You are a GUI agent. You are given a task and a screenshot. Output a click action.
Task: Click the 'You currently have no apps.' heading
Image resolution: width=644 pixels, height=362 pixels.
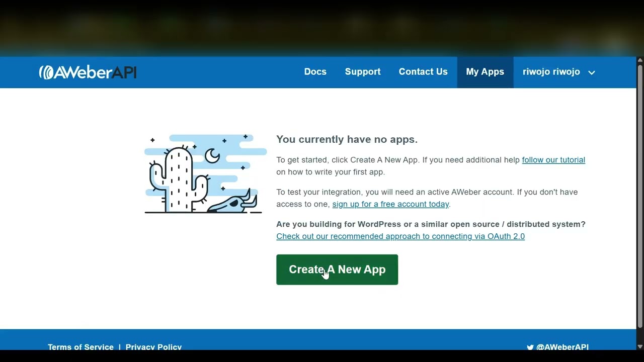coord(347,139)
